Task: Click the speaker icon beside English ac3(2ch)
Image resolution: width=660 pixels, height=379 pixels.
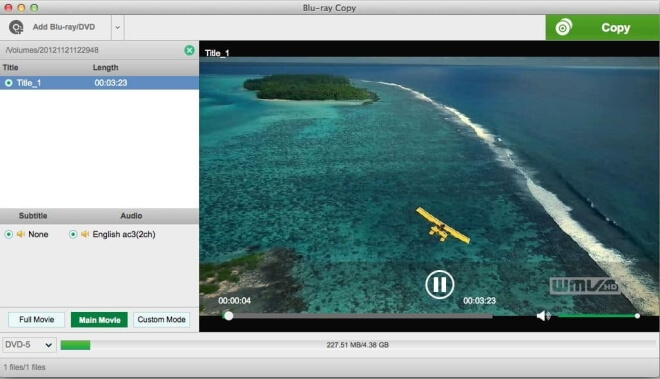Action: (85, 234)
